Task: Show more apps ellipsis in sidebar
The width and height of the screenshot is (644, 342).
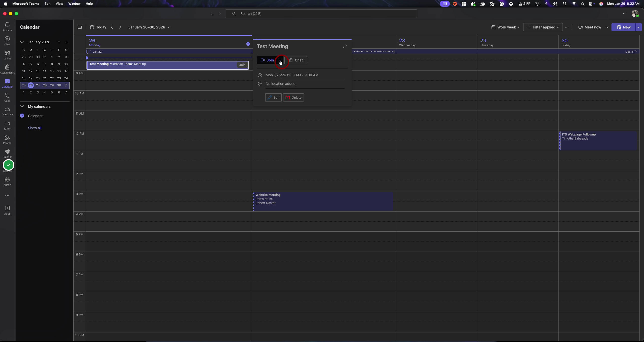Action: pos(7,196)
